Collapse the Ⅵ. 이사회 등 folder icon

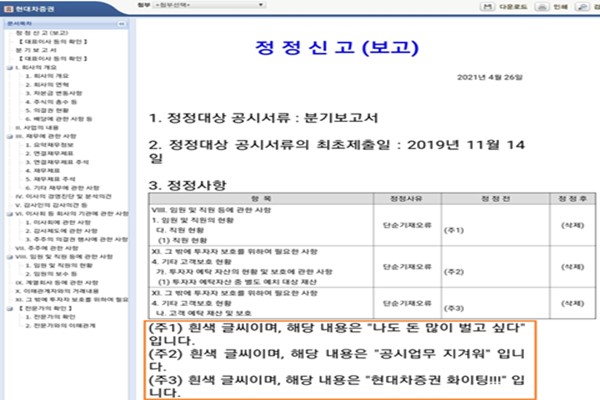click(x=10, y=214)
